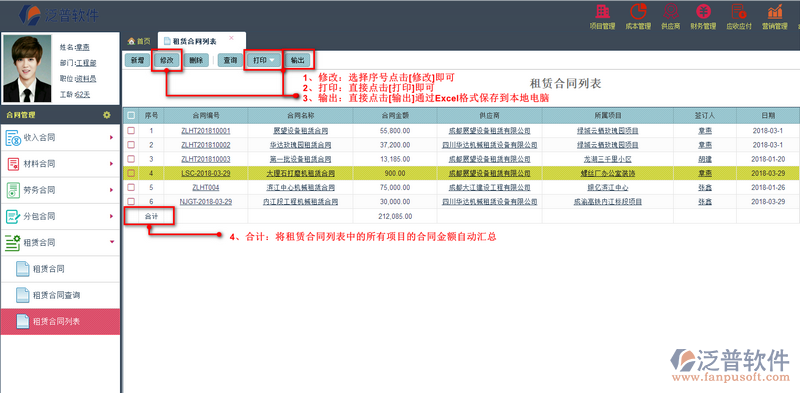The height and width of the screenshot is (393, 800).
Task: Open contract number ZLHT201810003 link
Action: pyautogui.click(x=206, y=159)
